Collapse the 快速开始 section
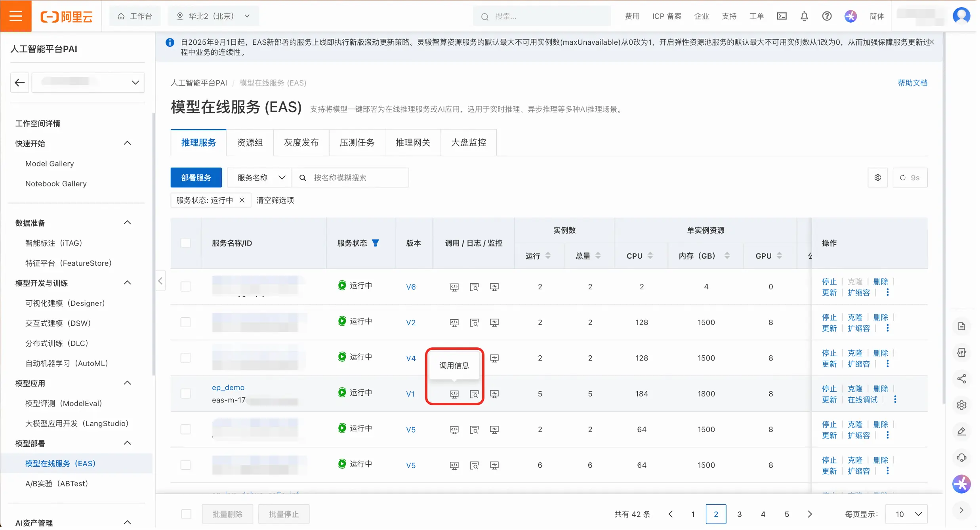Image resolution: width=980 pixels, height=530 pixels. (x=128, y=144)
